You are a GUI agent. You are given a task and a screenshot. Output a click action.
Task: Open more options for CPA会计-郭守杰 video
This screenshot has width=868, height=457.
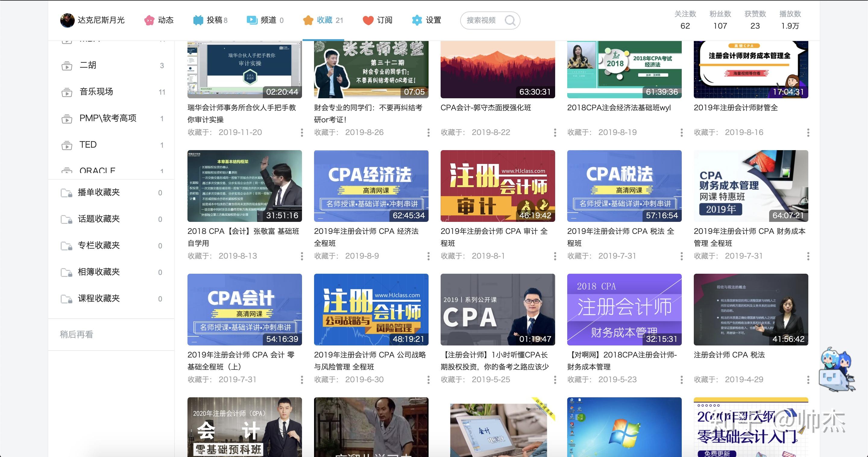(x=555, y=132)
